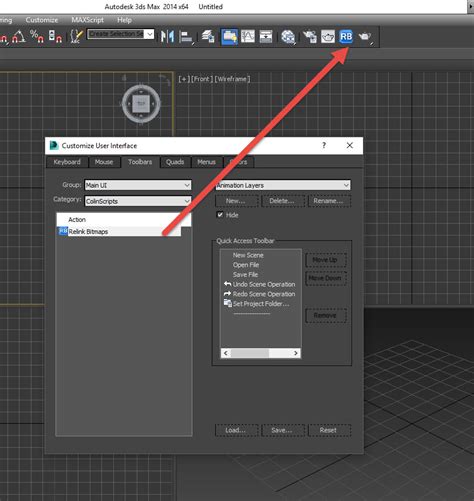
Task: Expand the Group dropdown Main UI
Action: (x=138, y=185)
